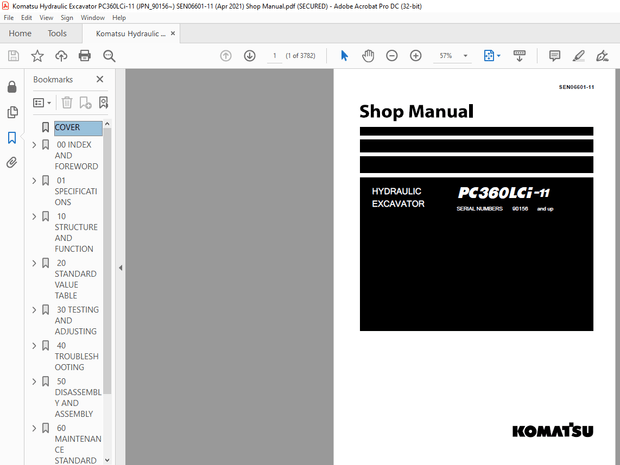Add document to starred with star icon
This screenshot has height=465, width=620.
point(37,56)
